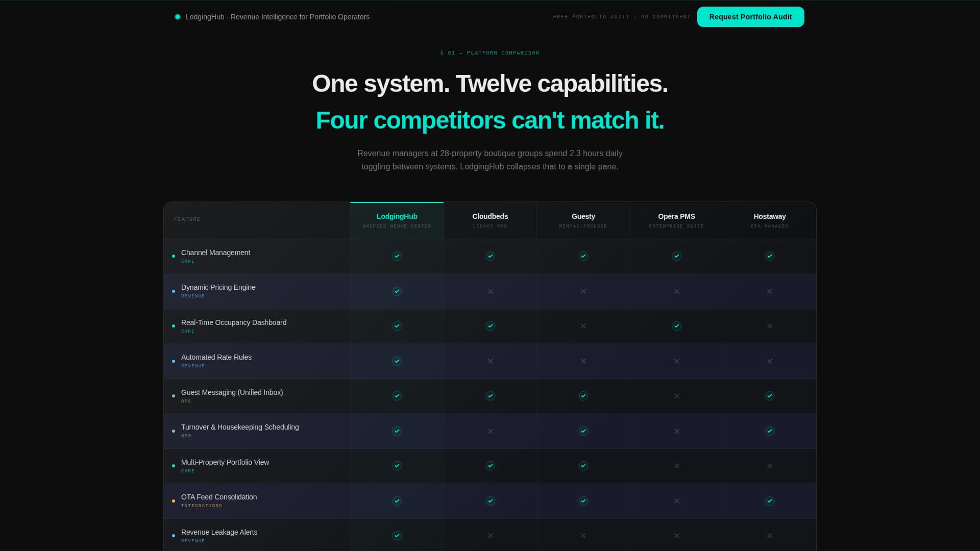Viewport: 980px width, 551px height.
Task: Click Opera PMS Real-Time Occupancy checkmark
Action: pyautogui.click(x=677, y=326)
